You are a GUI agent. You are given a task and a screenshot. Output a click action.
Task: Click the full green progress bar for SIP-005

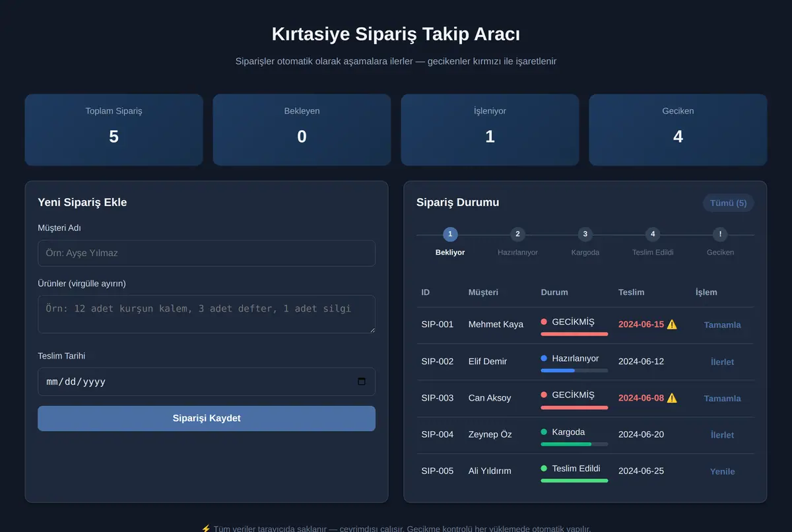coord(574,481)
